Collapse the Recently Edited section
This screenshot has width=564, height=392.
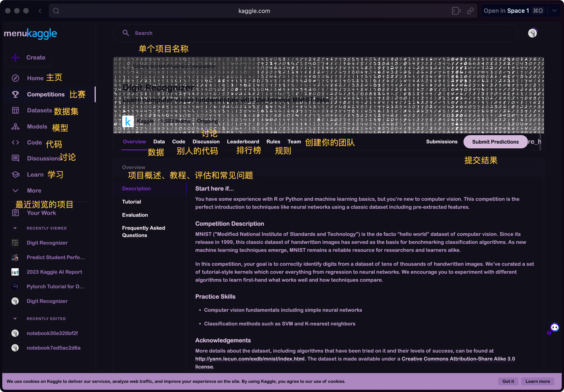pyautogui.click(x=15, y=319)
